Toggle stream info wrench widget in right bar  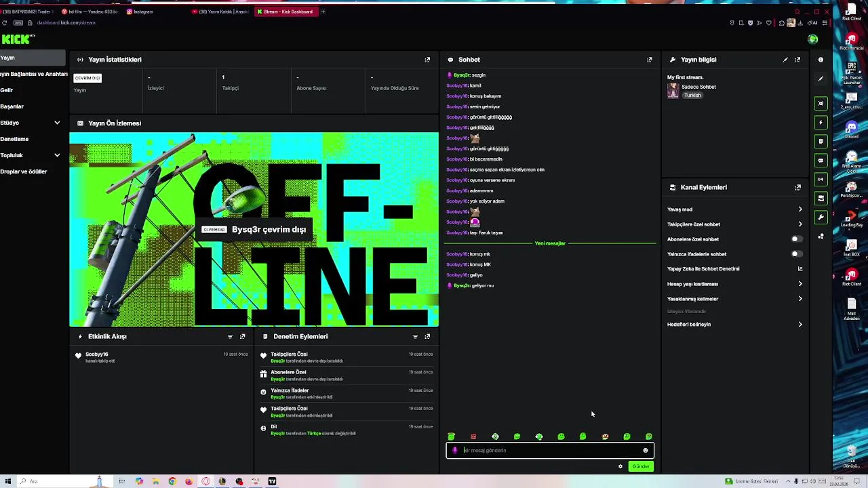pos(821,218)
